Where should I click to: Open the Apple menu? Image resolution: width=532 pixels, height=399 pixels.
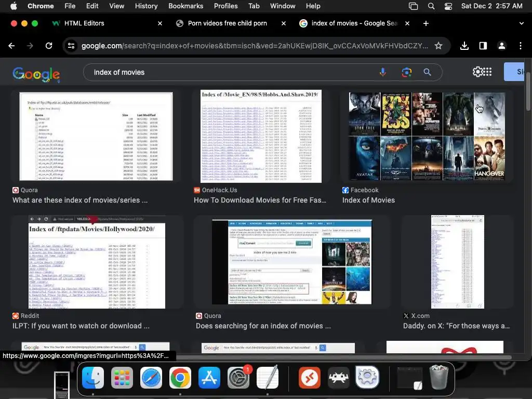coord(14,6)
